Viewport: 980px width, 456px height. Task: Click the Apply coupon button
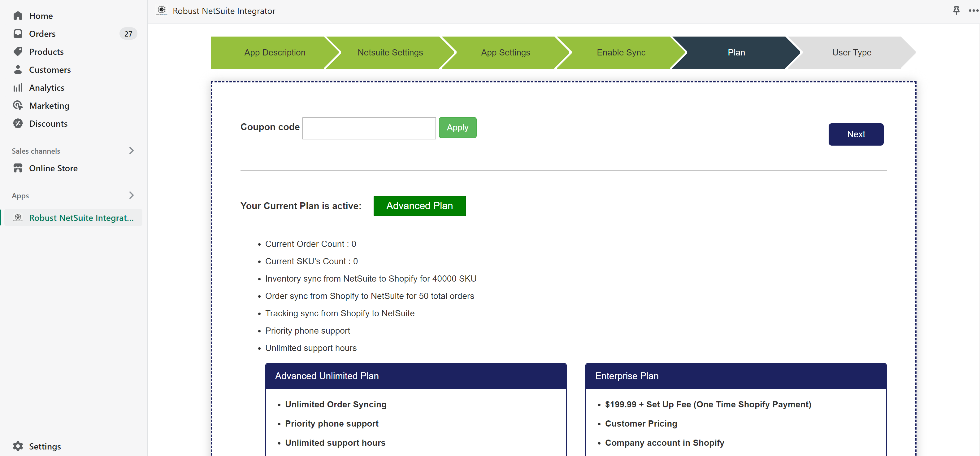(457, 128)
